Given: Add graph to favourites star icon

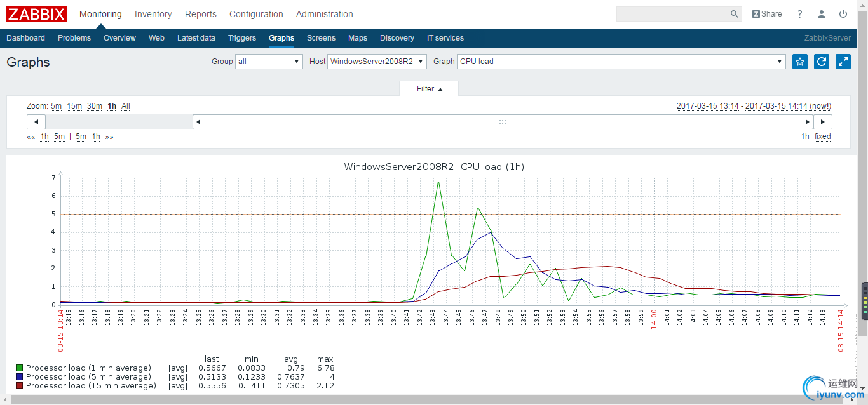Looking at the screenshot, I should click(800, 62).
